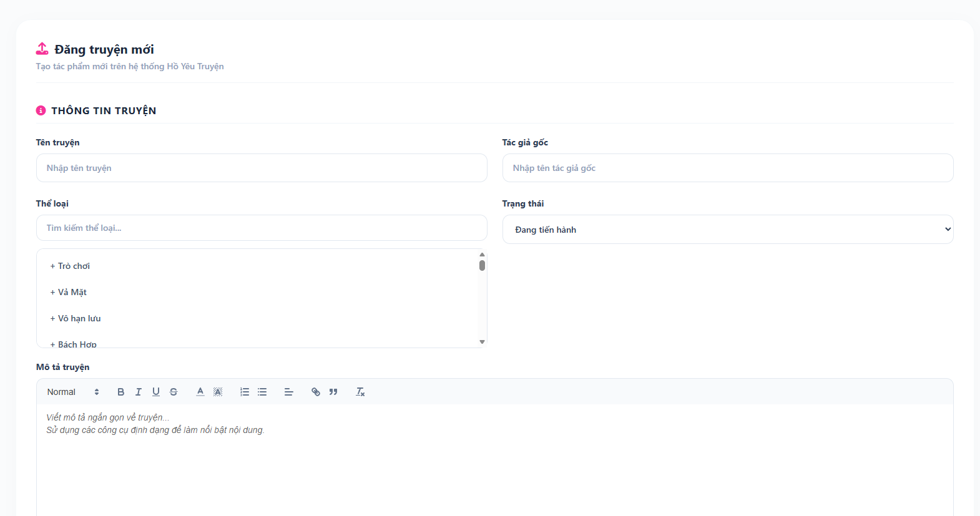Toggle bold formatting in editor toolbar
Viewport: 980px width, 516px height.
tap(121, 392)
